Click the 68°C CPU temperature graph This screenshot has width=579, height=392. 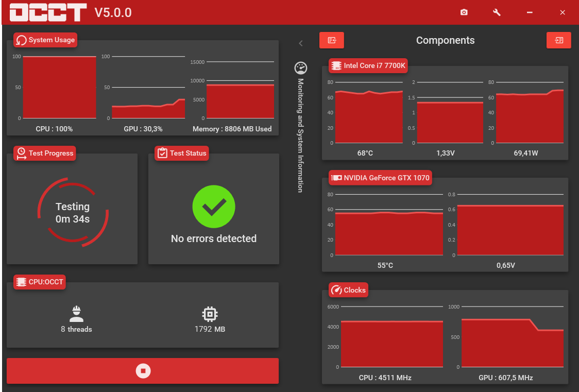[368, 112]
